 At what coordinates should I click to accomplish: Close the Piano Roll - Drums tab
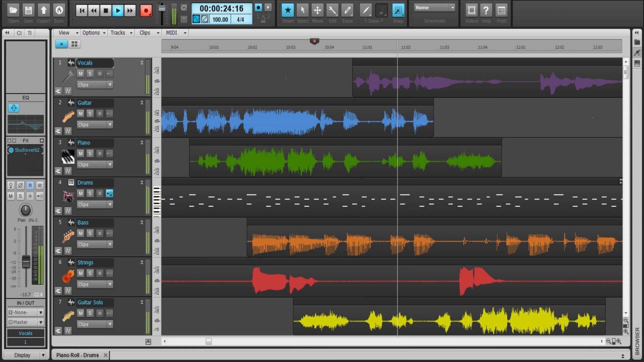(106, 355)
